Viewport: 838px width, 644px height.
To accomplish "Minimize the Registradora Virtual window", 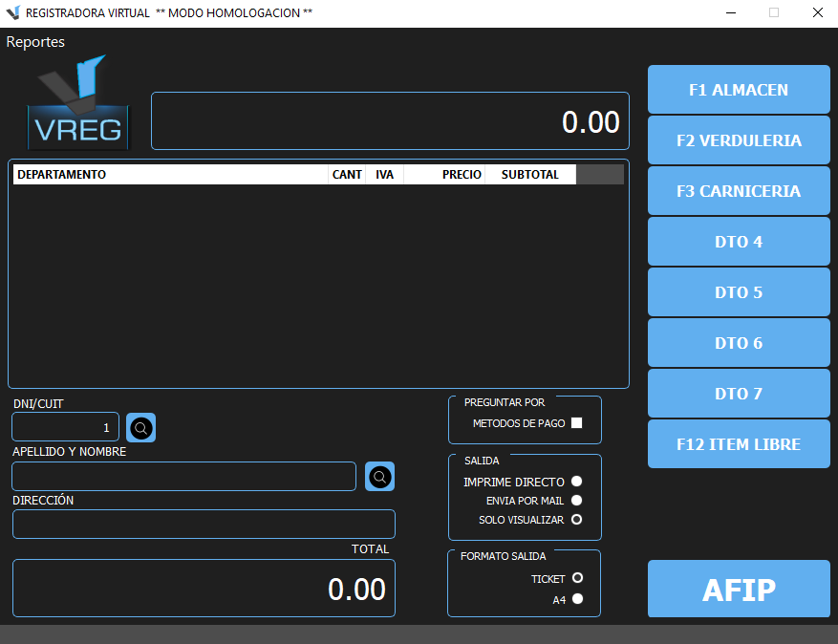I will pos(731,12).
